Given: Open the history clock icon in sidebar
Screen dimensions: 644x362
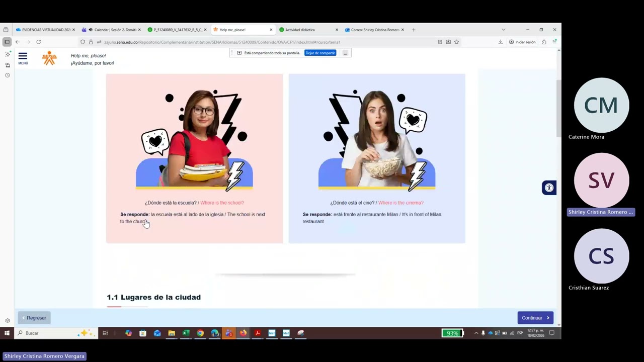Looking at the screenshot, I should pyautogui.click(x=8, y=75).
